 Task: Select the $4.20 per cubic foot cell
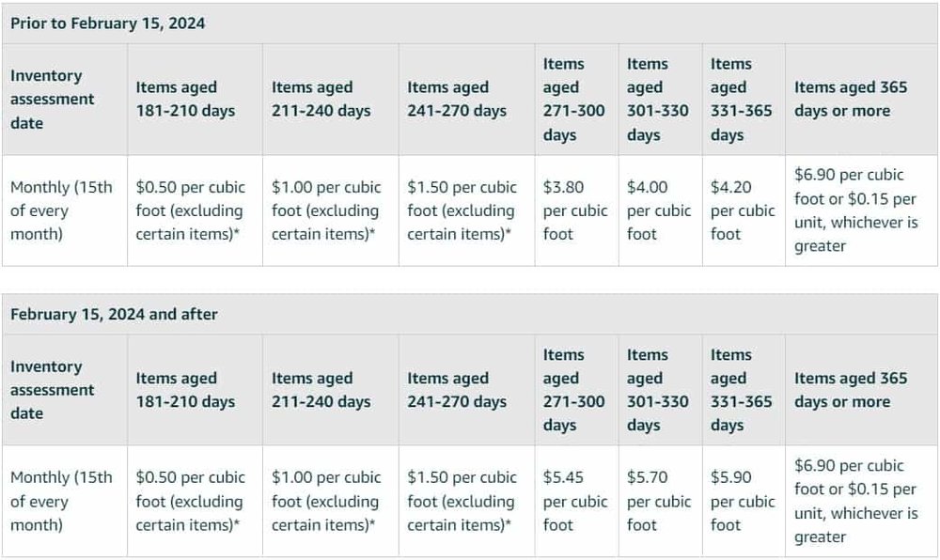(x=744, y=210)
